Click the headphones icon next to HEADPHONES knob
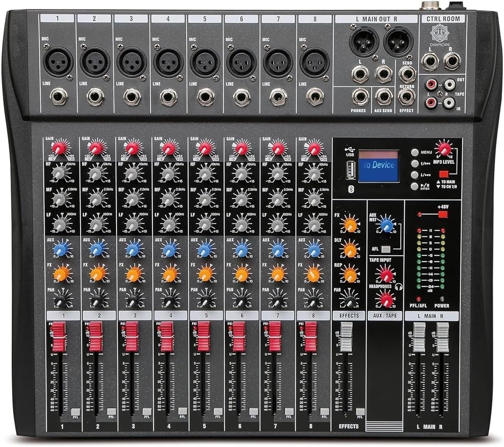The width and height of the screenshot is (504, 447). [x=399, y=286]
